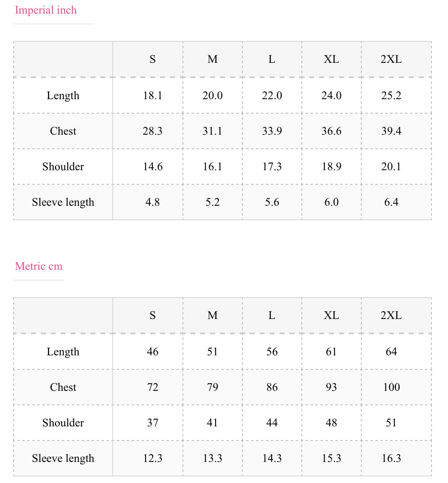Click the 48 shoulder value for XL
The image size is (448, 483).
(331, 423)
